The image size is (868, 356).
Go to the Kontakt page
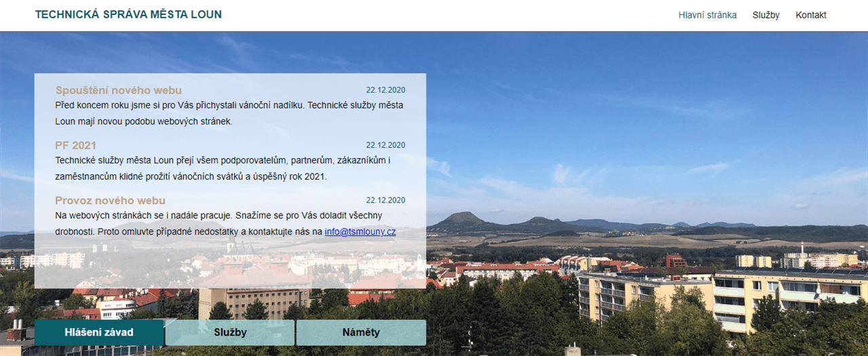point(811,15)
